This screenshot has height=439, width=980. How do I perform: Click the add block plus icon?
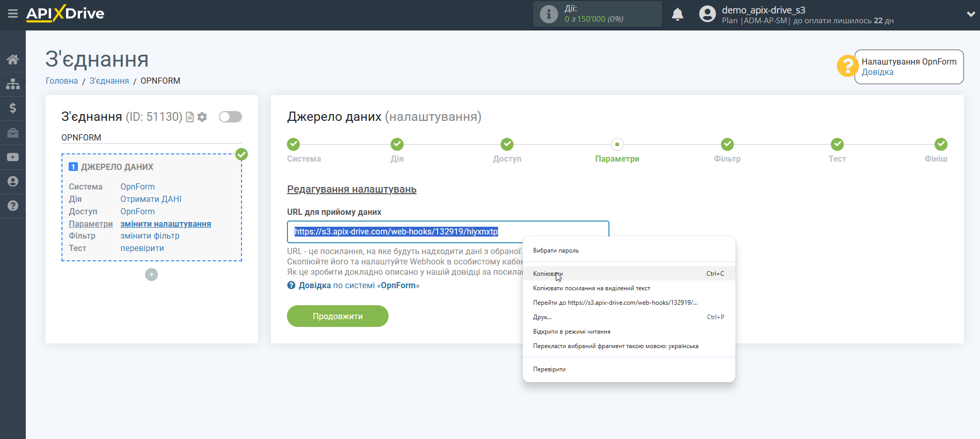(x=151, y=275)
